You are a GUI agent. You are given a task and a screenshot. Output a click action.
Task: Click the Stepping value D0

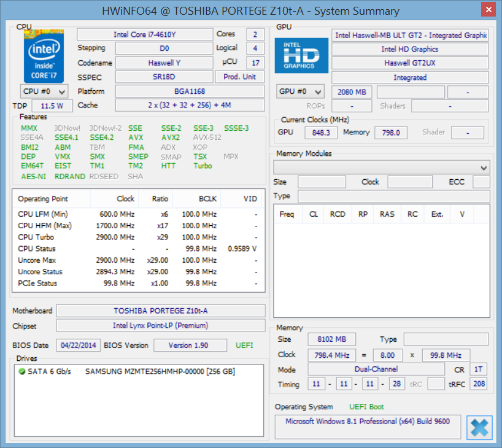tap(164, 48)
